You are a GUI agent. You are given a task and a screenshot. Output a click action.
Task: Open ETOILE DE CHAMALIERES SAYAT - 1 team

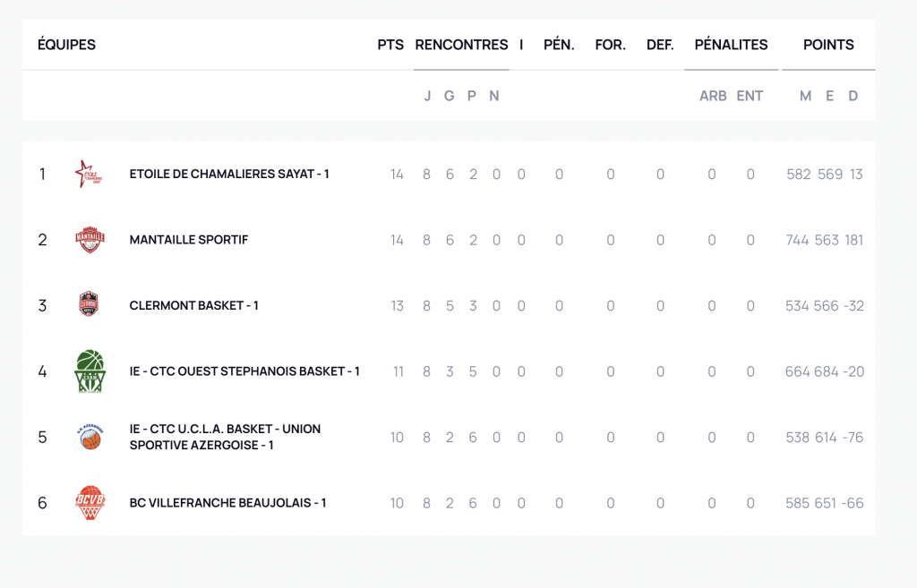pyautogui.click(x=229, y=174)
